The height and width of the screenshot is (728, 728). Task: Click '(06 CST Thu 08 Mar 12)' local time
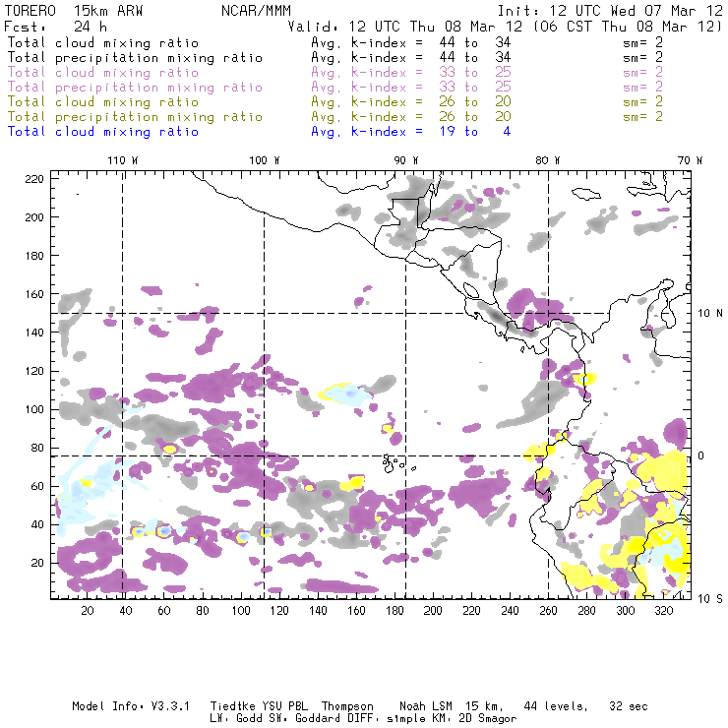pyautogui.click(x=628, y=27)
